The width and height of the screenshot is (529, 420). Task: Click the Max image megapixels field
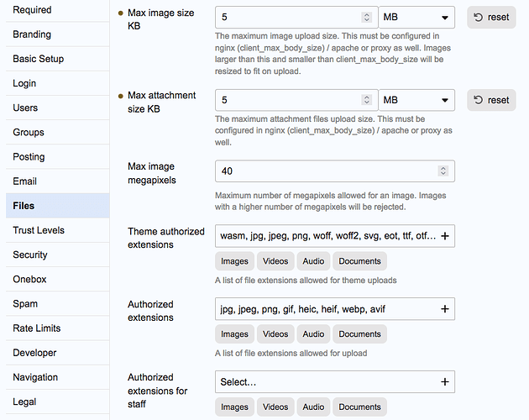[335, 171]
